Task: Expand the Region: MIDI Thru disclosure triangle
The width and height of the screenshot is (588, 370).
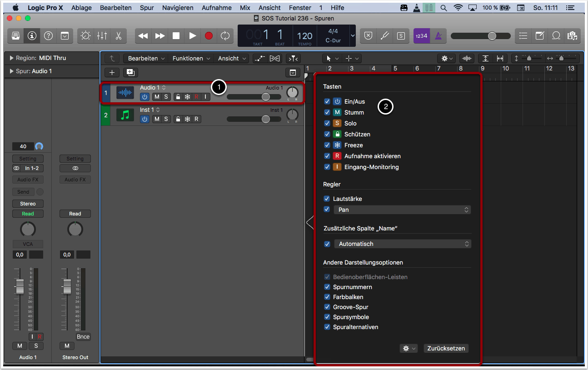Action: click(11, 58)
